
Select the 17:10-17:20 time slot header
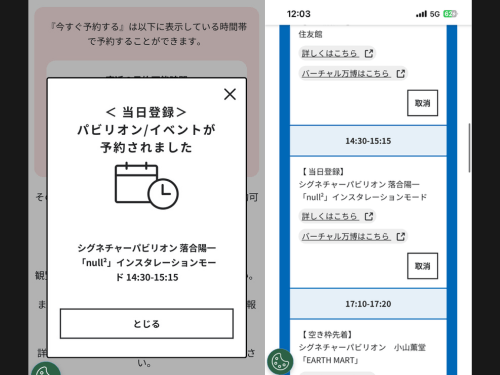(x=368, y=304)
